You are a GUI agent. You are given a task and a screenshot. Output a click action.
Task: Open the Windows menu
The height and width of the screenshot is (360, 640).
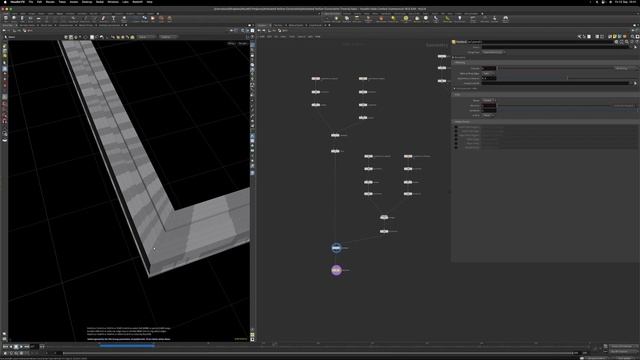pyautogui.click(x=113, y=2)
